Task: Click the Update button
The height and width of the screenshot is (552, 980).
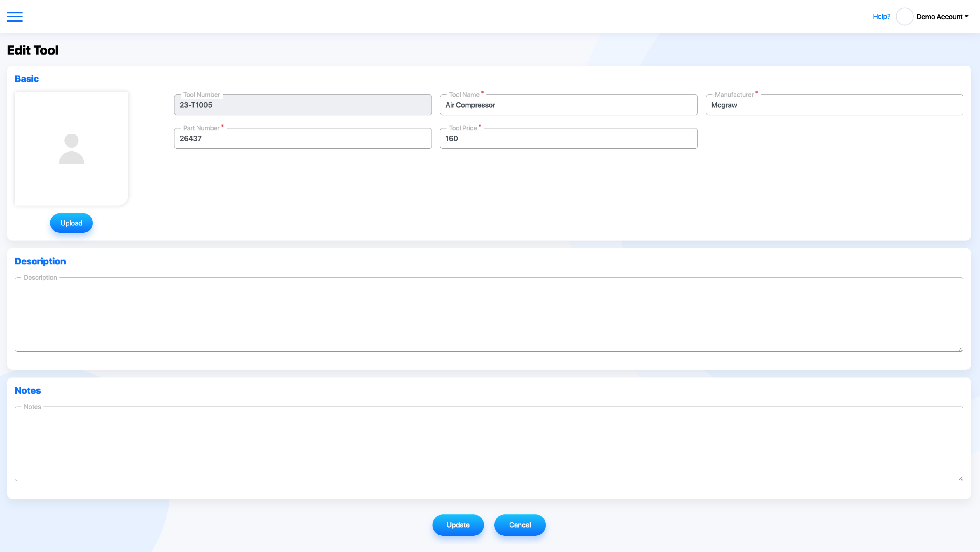Action: click(x=458, y=525)
